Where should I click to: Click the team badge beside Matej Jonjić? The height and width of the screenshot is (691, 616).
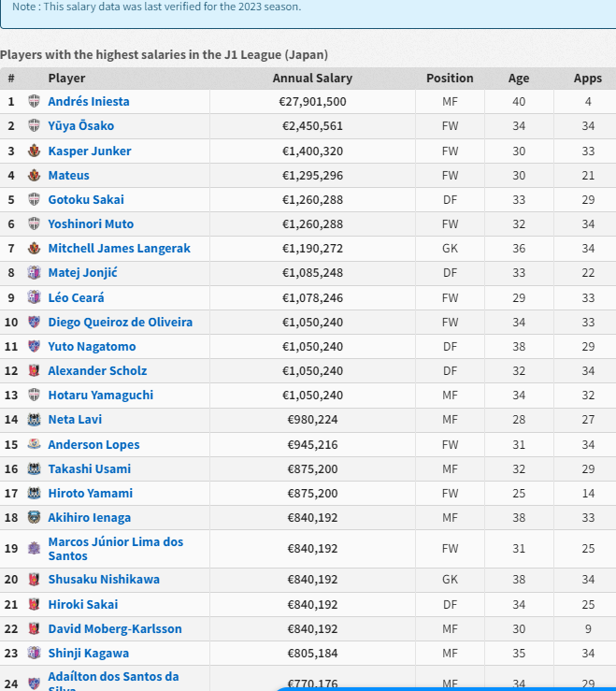click(x=35, y=273)
